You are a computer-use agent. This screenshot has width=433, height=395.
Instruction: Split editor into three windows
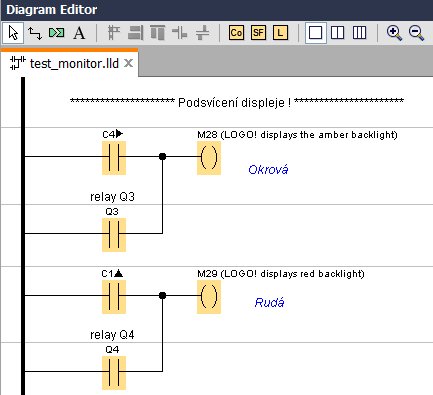click(359, 33)
